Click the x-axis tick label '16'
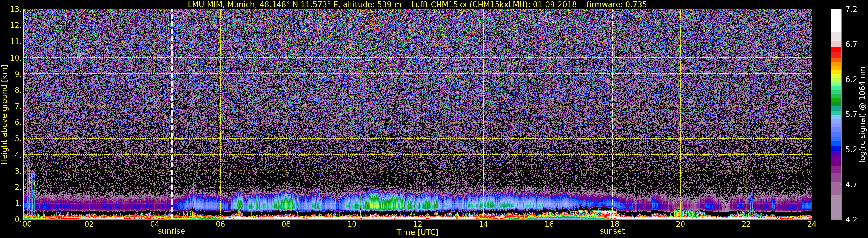The image size is (868, 238). click(549, 224)
